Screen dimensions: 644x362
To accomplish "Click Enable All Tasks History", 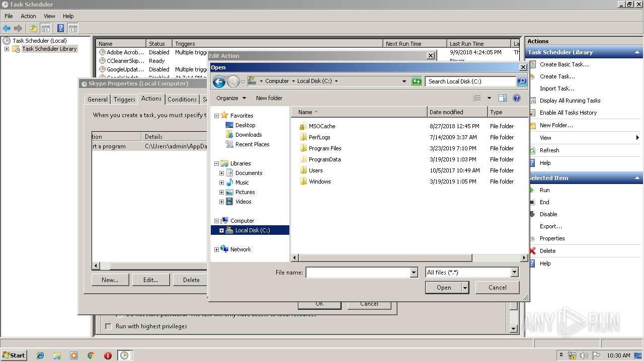I will [x=568, y=113].
